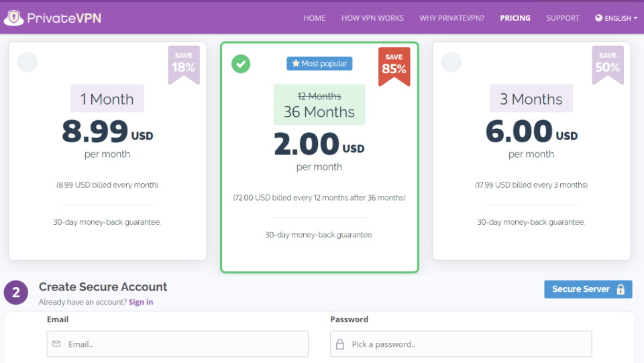Screen dimensions: 644x363
Task: Click the Most popular badge
Action: 319,64
